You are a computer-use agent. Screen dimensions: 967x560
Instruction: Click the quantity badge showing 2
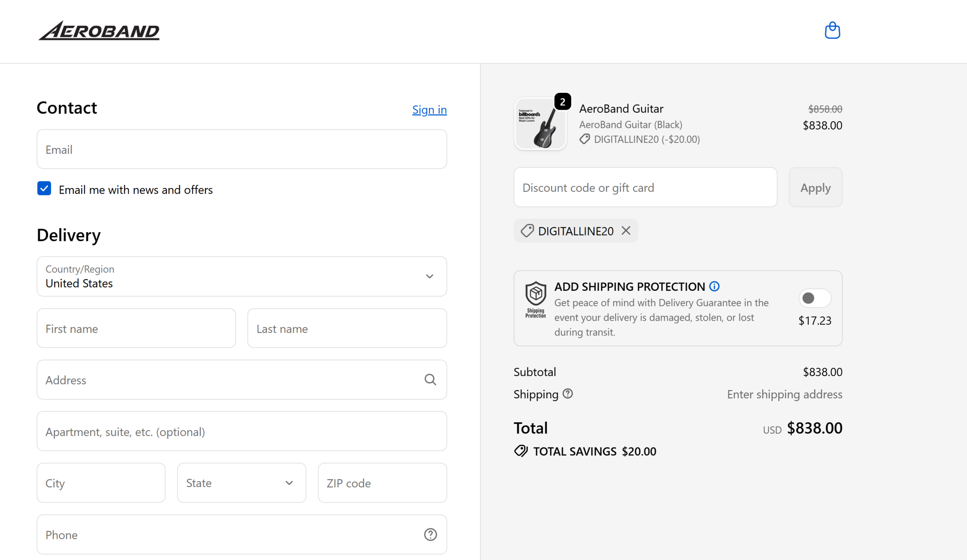[562, 102]
